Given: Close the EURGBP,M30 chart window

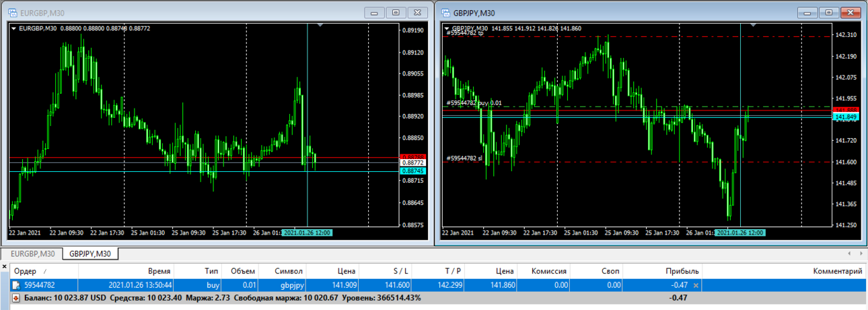Looking at the screenshot, I should [x=417, y=12].
